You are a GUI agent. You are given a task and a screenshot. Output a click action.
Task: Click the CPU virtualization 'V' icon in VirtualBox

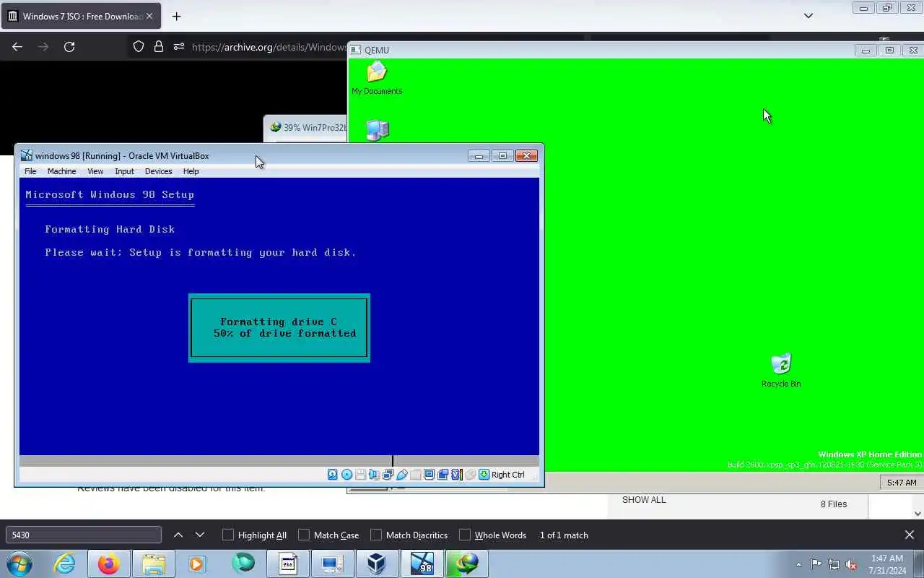click(456, 475)
